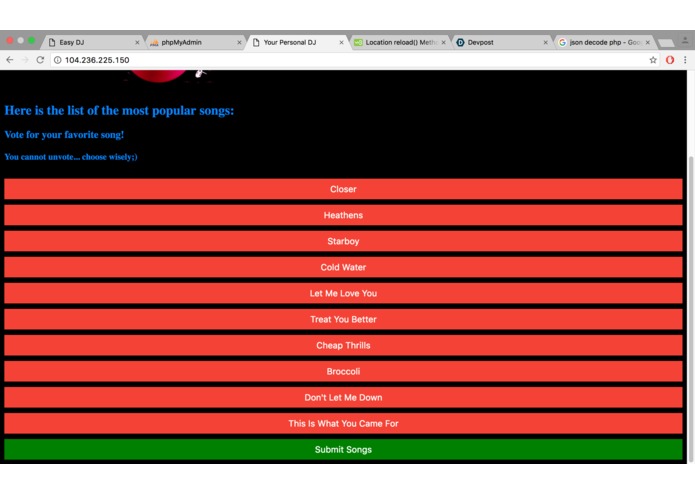Click the profile icon above the toolbar
695x494 pixels.
click(685, 40)
